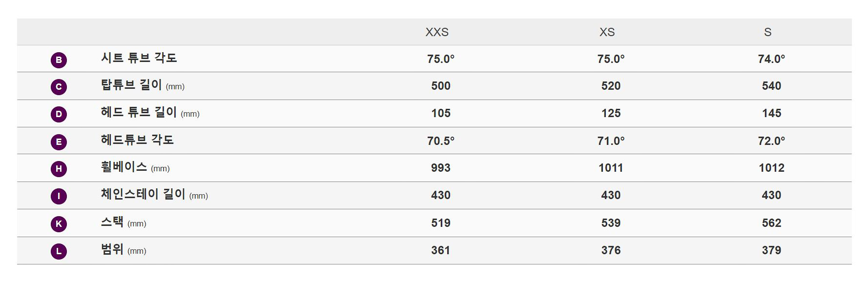Screen dimensions: 868x283
Task: Click the 1011 wheelbase value under XS
Action: click(x=611, y=168)
